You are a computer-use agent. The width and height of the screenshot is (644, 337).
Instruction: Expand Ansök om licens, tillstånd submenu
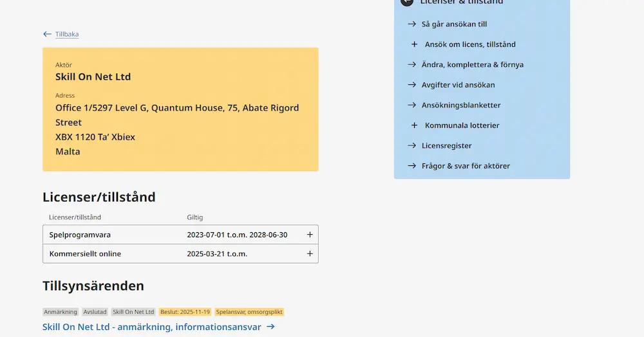tap(414, 44)
